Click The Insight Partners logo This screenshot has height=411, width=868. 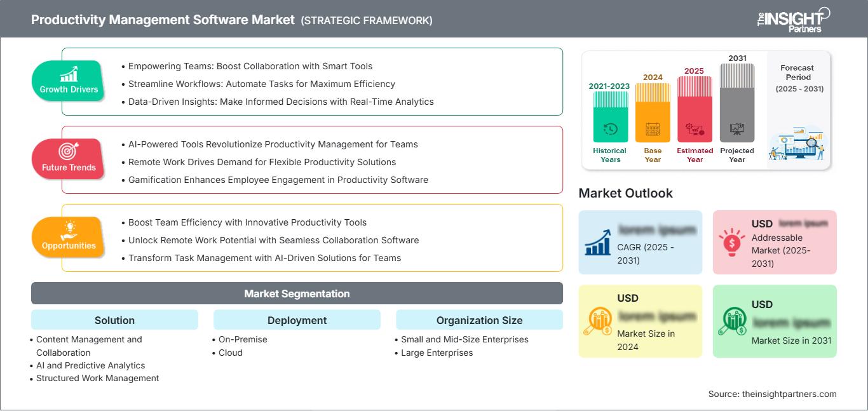tap(793, 19)
